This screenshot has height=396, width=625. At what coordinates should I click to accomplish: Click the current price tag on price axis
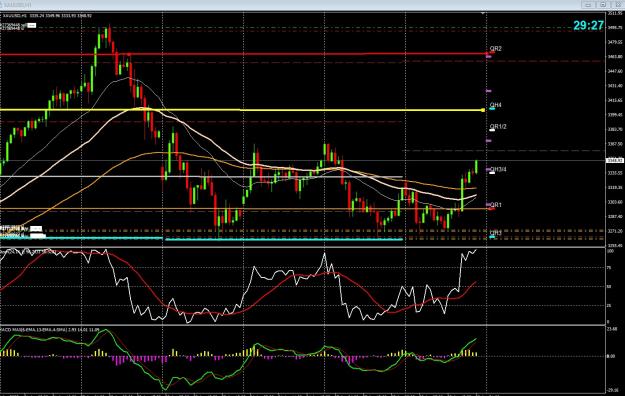pos(614,160)
